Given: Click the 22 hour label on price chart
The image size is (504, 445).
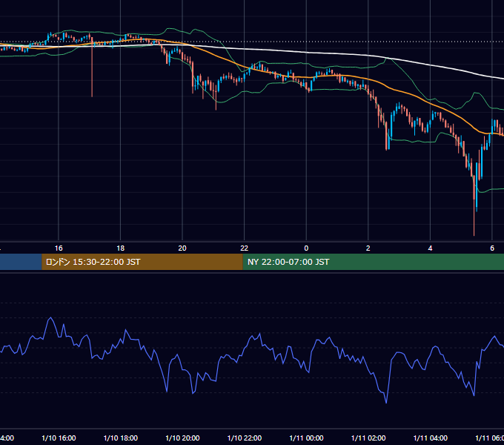Looking at the screenshot, I should [x=245, y=248].
